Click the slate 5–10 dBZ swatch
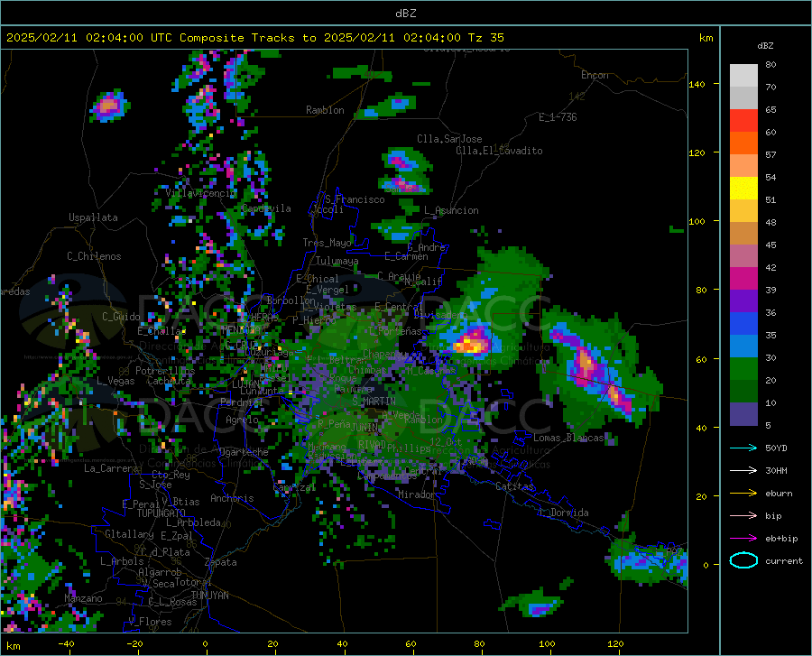 coord(743,414)
